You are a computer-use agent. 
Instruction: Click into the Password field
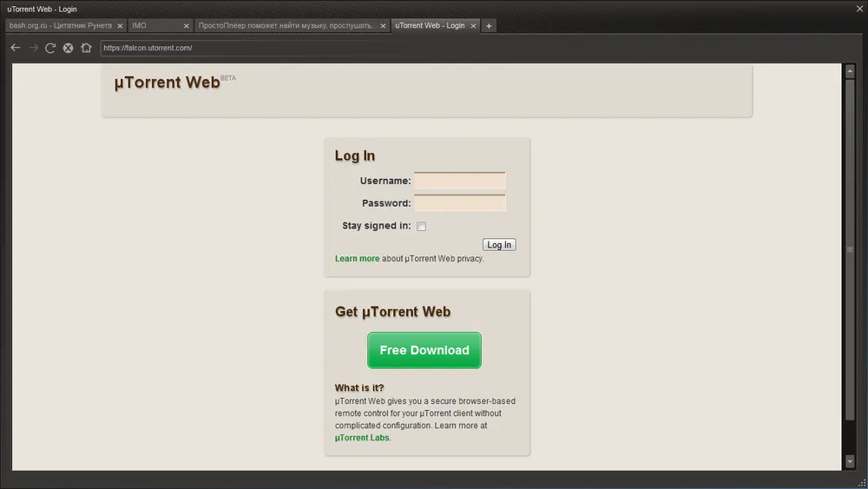(460, 202)
